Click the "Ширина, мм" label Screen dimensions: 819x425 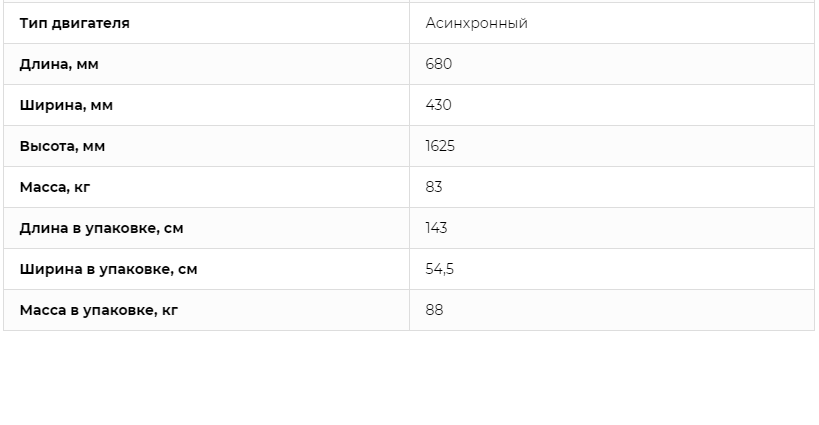[66, 105]
